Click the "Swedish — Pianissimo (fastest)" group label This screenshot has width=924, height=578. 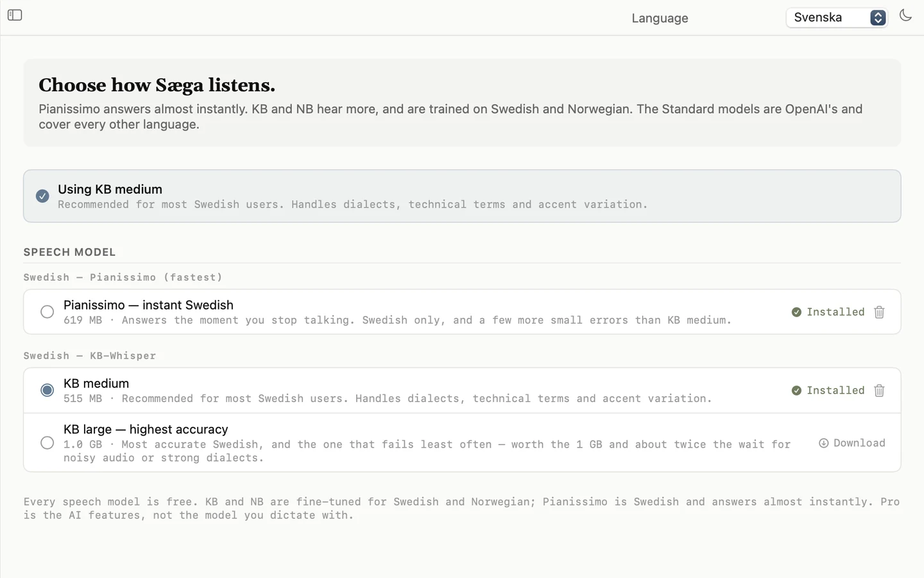point(123,277)
